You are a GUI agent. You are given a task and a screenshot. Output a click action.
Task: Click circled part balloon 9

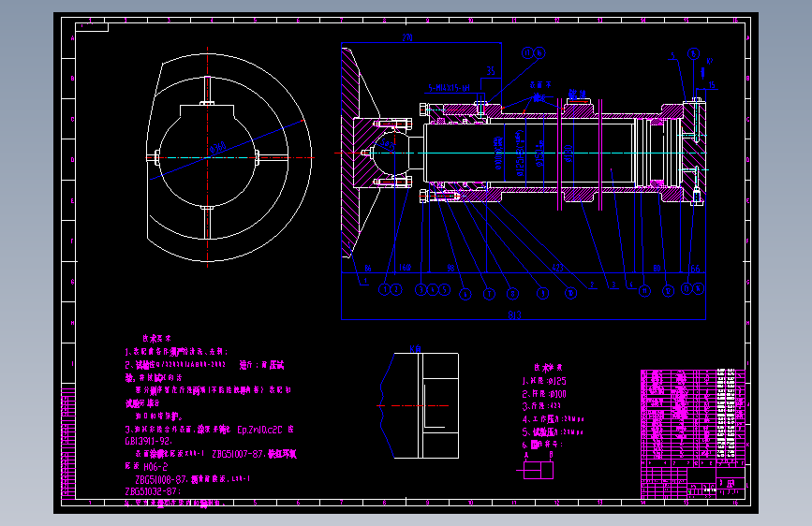[x=542, y=294]
